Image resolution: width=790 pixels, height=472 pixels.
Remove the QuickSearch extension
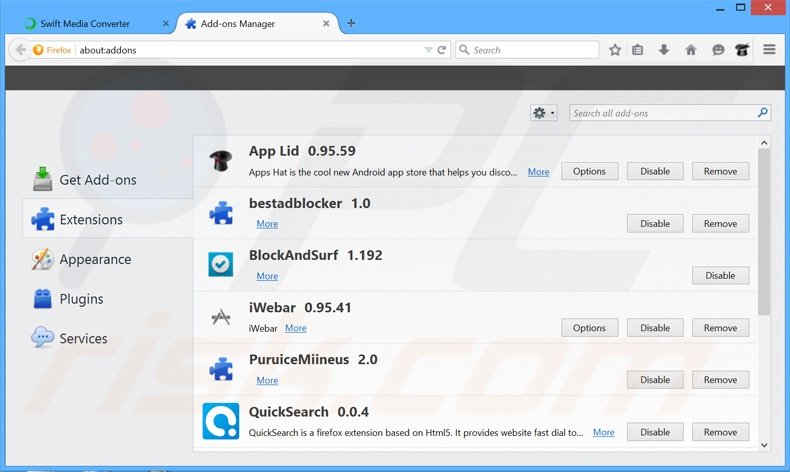720,432
